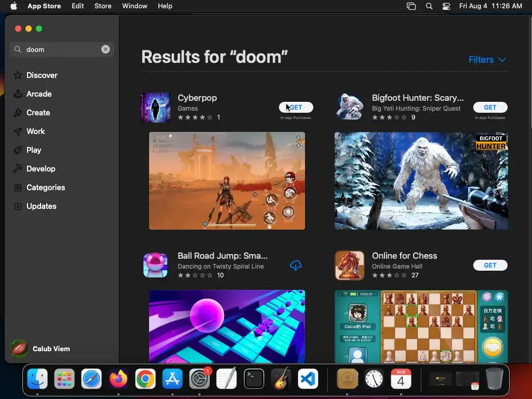Open Cyberpop app icon
The height and width of the screenshot is (399, 532).
point(155,108)
